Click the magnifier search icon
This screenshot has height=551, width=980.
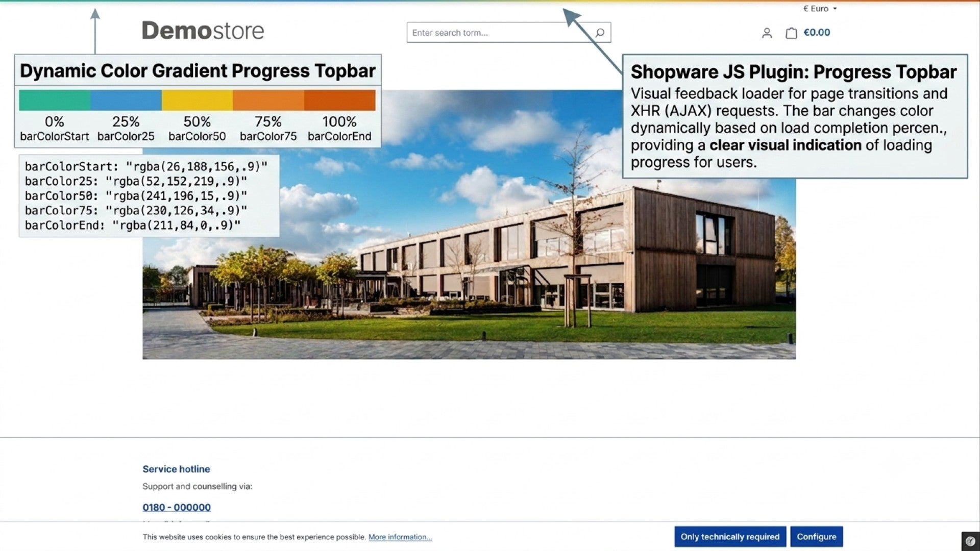tap(600, 33)
